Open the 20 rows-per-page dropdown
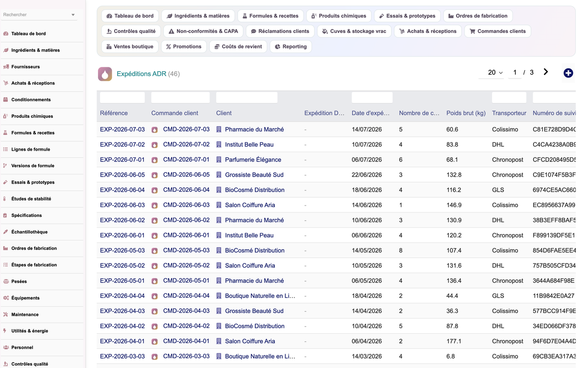 [x=495, y=73]
